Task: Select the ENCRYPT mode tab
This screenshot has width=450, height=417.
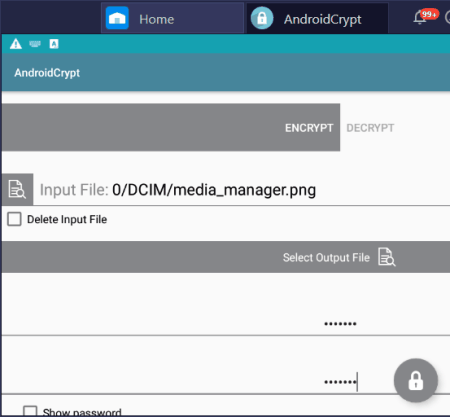Action: coord(171,127)
